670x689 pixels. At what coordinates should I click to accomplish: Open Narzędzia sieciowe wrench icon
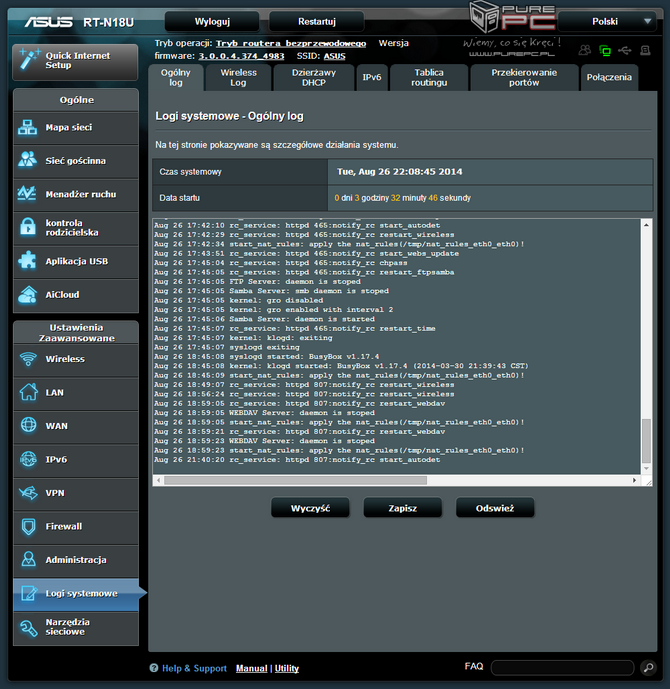click(29, 628)
